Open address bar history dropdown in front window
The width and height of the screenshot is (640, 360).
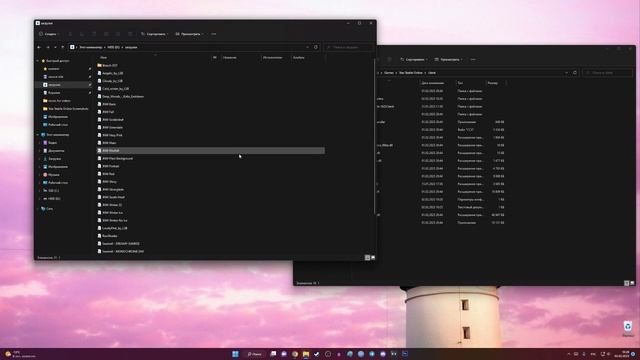[x=307, y=47]
